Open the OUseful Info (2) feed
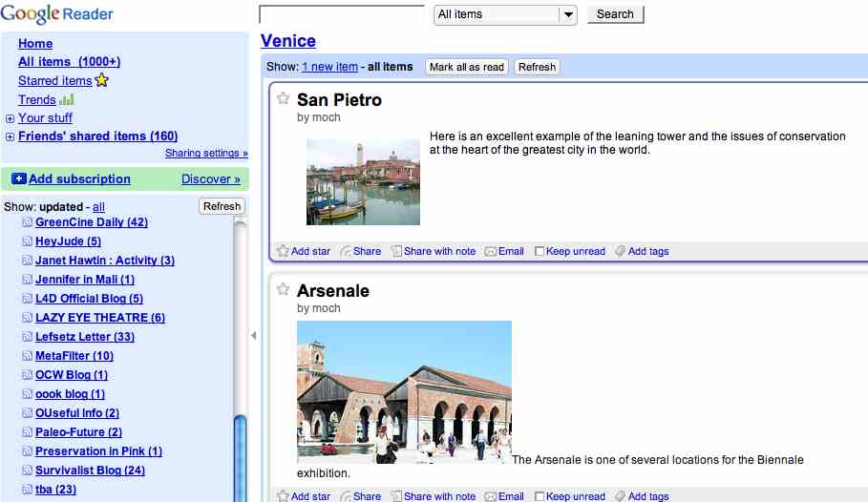The height and width of the screenshot is (502, 868). click(x=77, y=413)
